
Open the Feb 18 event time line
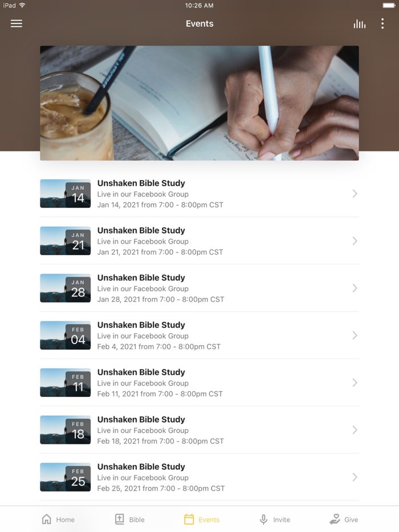160,441
